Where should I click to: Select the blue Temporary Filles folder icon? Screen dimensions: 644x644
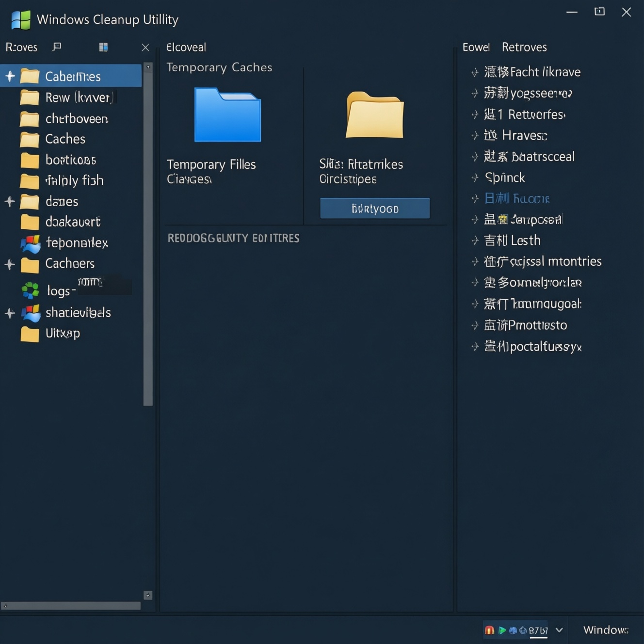click(227, 115)
